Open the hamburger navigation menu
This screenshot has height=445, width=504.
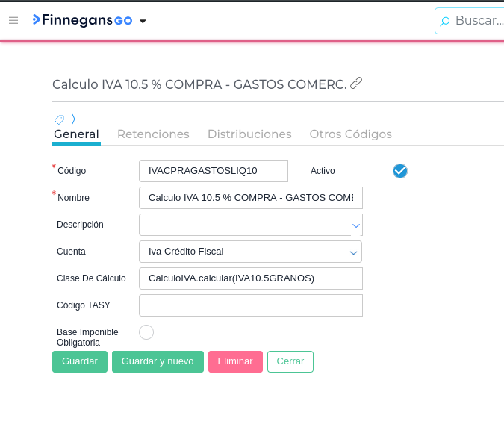pos(13,20)
